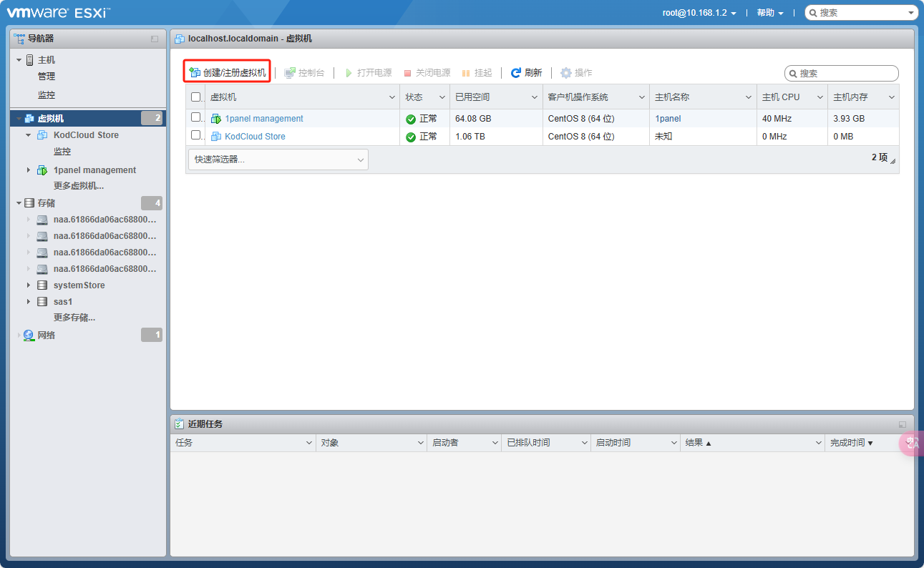Click the Networking globe icon
Image resolution: width=924 pixels, height=568 pixels.
coord(29,335)
